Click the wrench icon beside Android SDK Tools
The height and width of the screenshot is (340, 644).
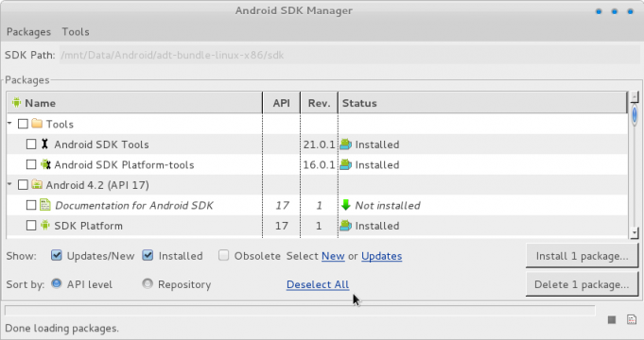44,144
